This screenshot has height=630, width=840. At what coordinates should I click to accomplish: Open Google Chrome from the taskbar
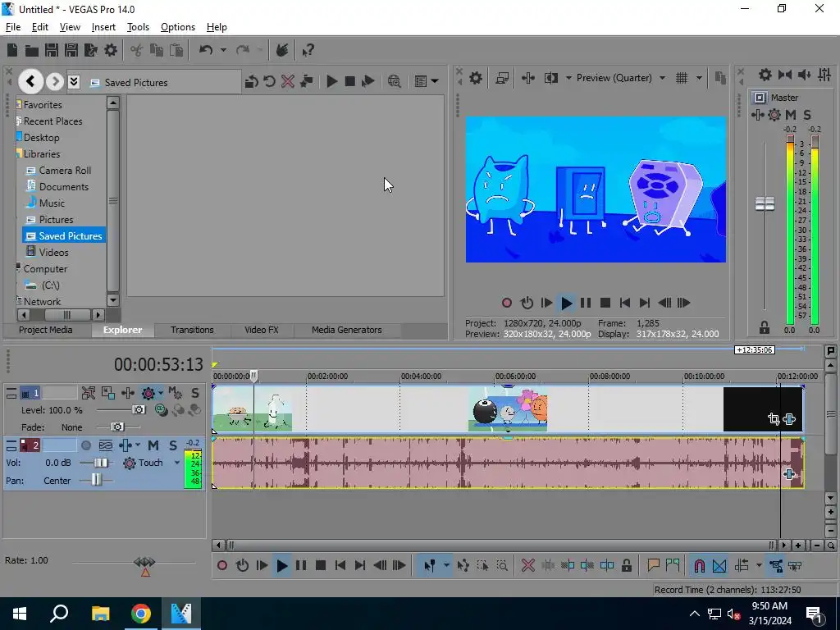(141, 614)
